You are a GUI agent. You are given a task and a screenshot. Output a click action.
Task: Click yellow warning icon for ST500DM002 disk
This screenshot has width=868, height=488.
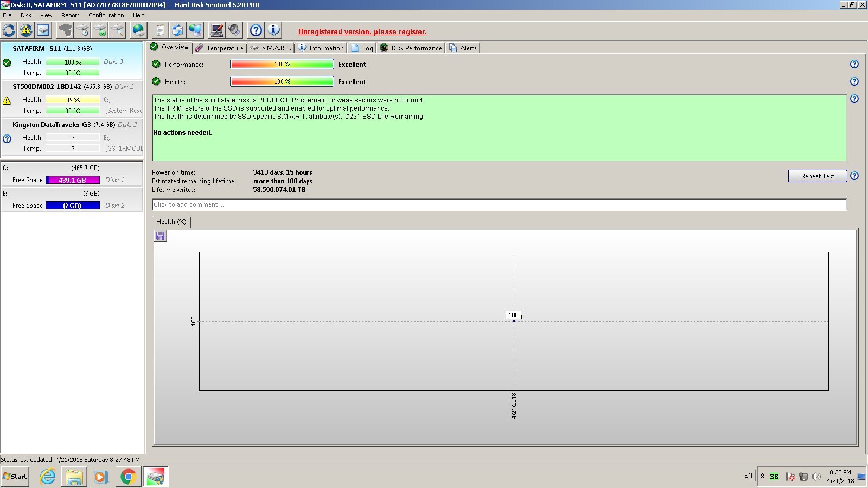coord(7,100)
